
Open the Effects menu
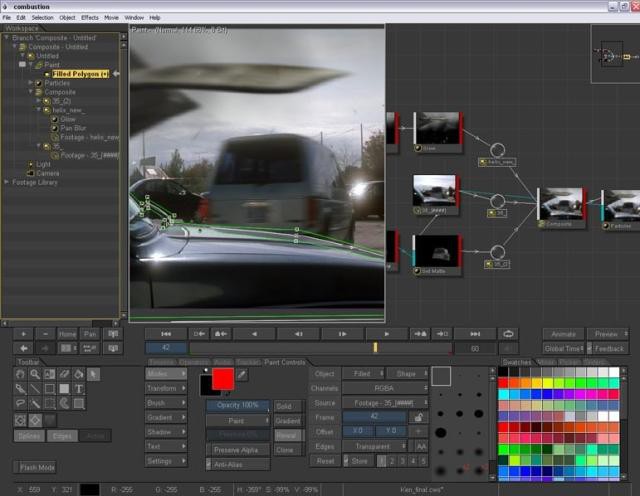90,18
